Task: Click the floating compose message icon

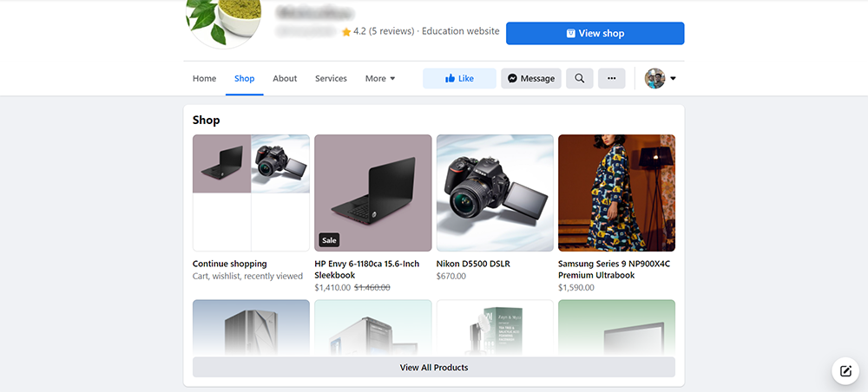Action: point(845,371)
